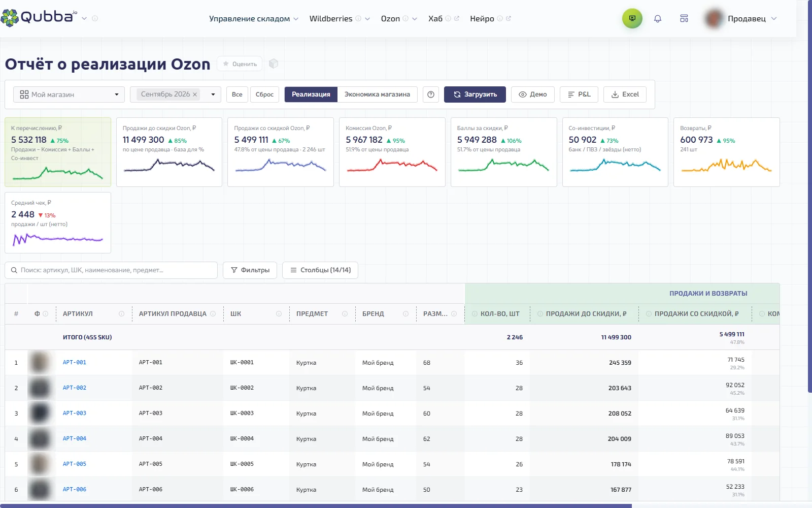This screenshot has height=508, width=812.
Task: Click the product thumbnail in row АРТ-003
Action: tap(39, 414)
